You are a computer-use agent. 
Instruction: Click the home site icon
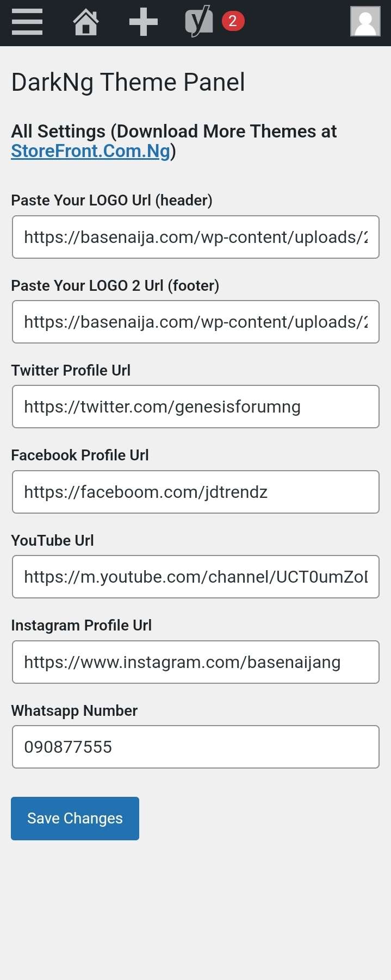pos(86,22)
